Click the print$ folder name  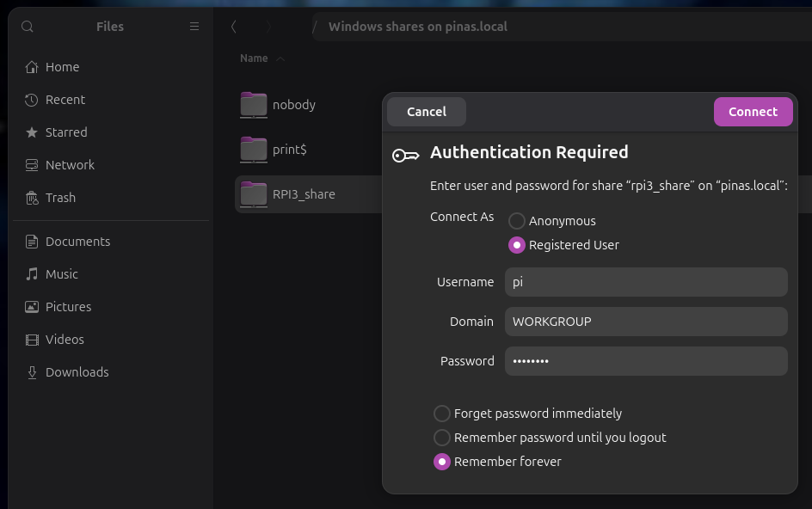click(x=290, y=150)
